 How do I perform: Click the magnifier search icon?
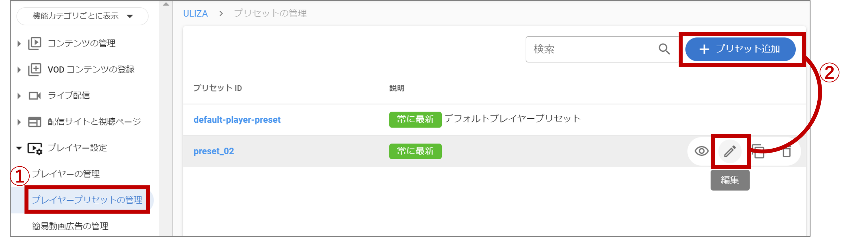664,49
